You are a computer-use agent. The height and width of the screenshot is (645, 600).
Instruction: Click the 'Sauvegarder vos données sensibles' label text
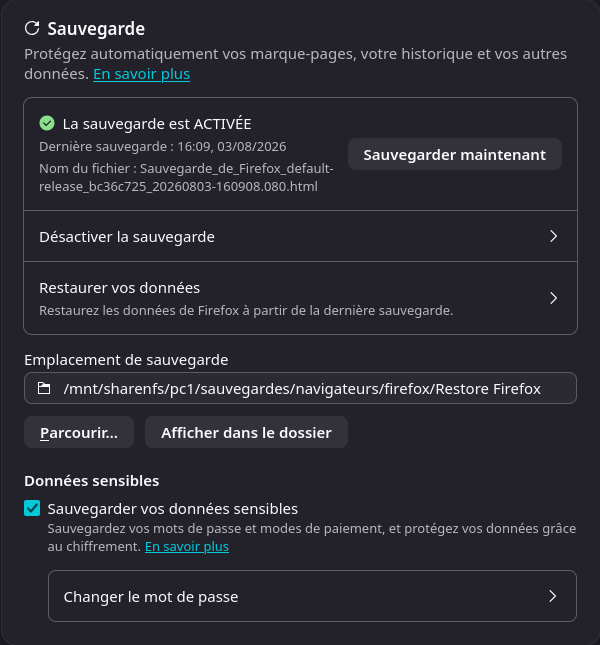(x=173, y=509)
